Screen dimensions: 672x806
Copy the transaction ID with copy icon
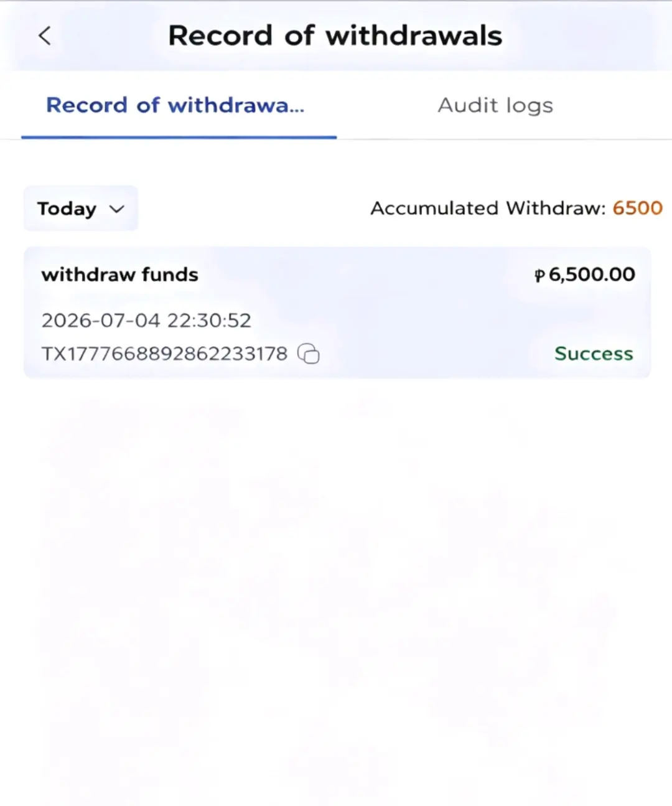click(309, 354)
